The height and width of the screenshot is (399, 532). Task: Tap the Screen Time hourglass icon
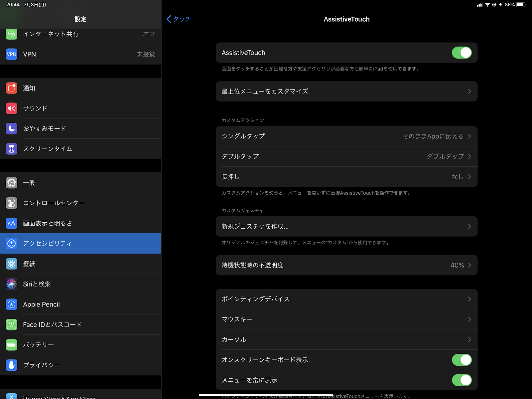(11, 149)
